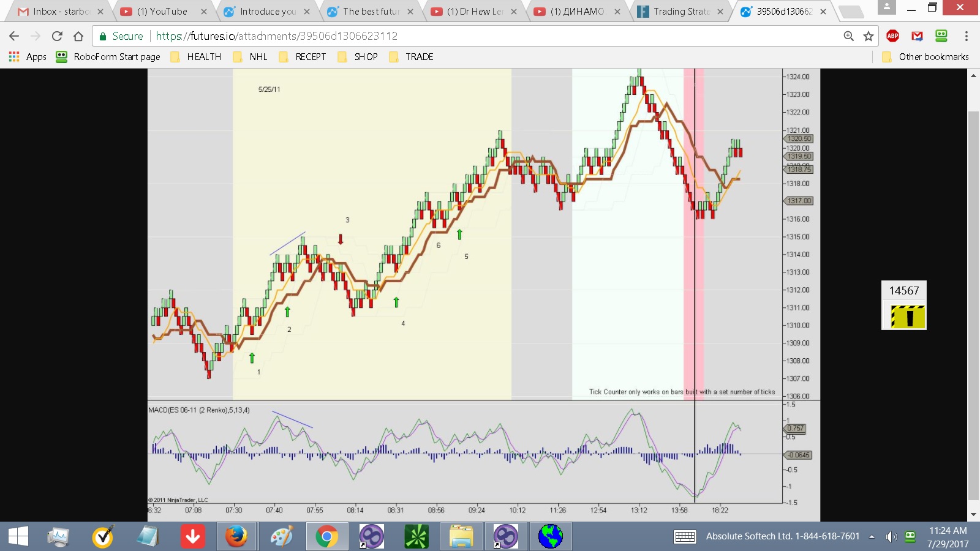Open the zoom magnifier icon in address bar
The image size is (980, 551).
[849, 36]
